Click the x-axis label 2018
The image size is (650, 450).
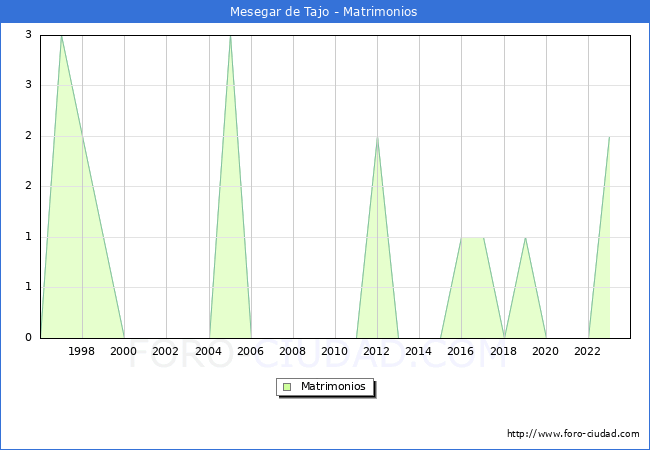coord(503,351)
